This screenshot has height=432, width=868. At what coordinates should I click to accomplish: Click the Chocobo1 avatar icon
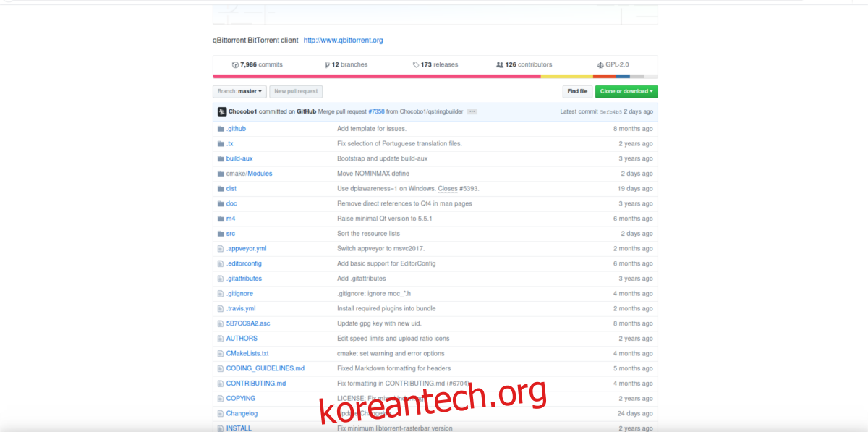(x=221, y=112)
